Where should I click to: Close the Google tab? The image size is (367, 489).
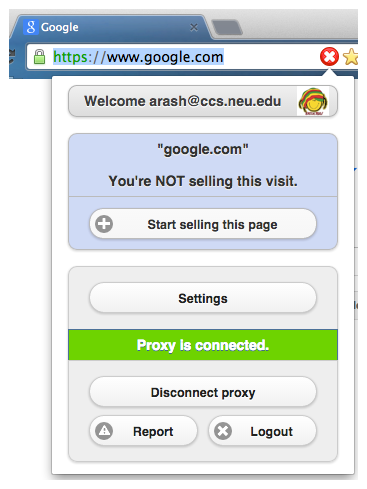[194, 27]
